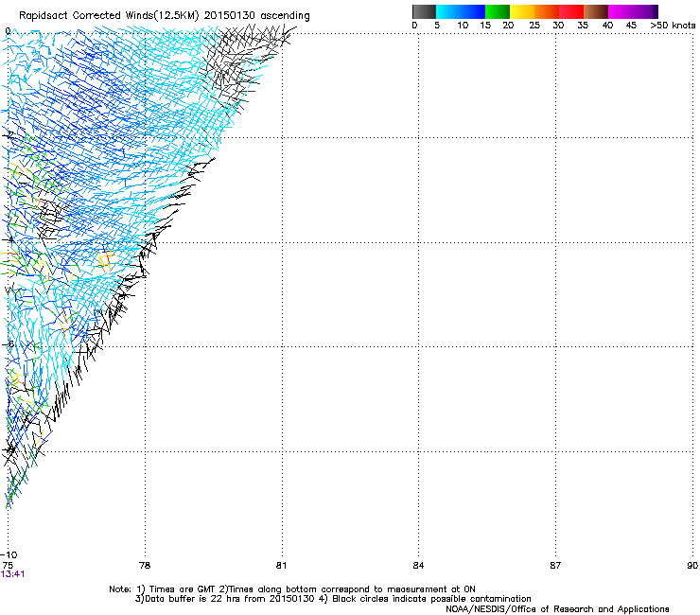Image resolution: width=700 pixels, height=615 pixels.
Task: Click the legend tick label '40'
Action: 607,26
